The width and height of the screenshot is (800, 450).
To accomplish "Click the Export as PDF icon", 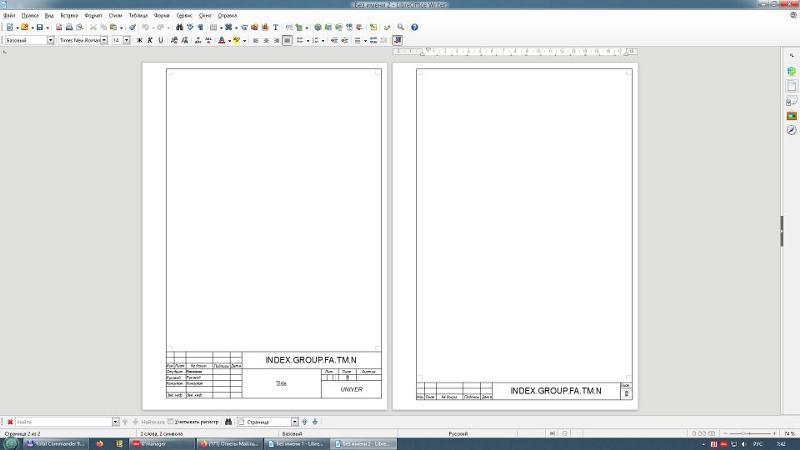I will click(59, 27).
